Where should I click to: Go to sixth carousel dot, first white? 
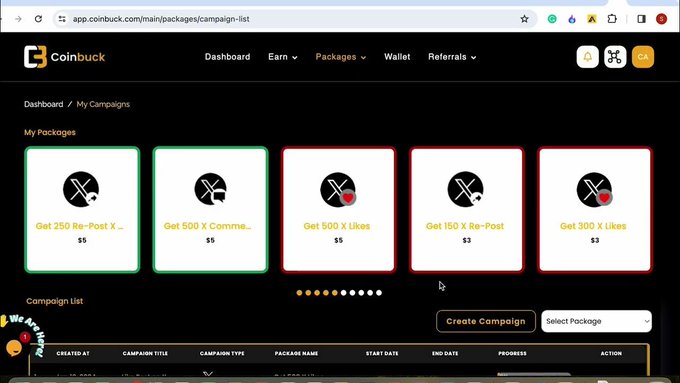click(343, 293)
